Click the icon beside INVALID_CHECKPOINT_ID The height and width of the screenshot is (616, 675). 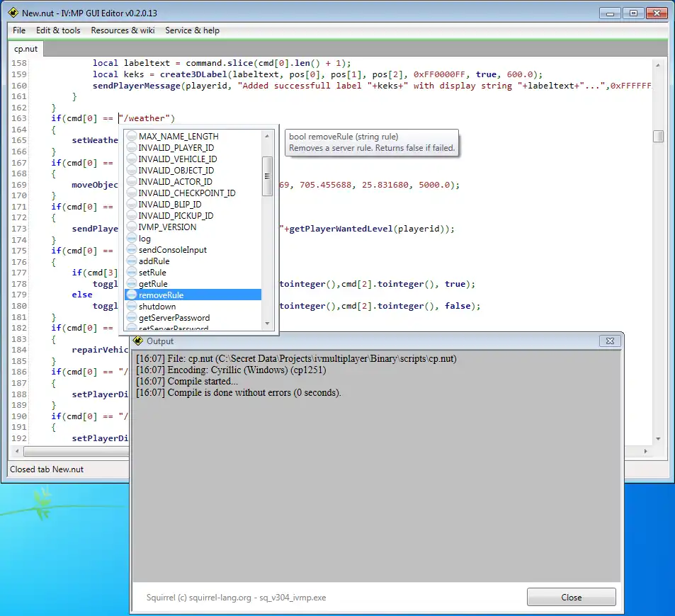132,193
